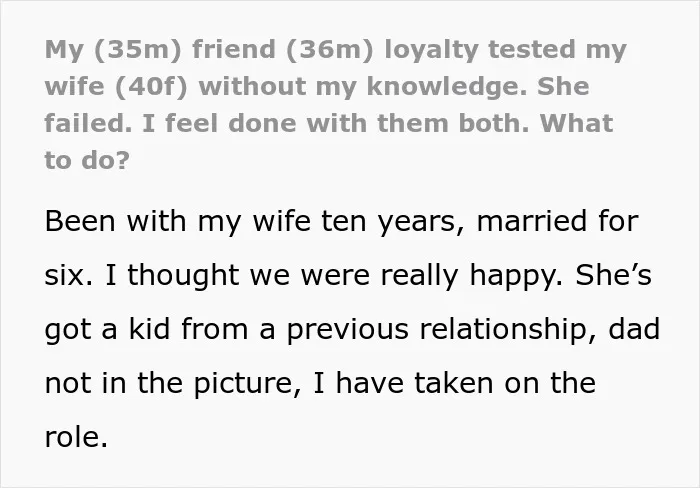Image resolution: width=700 pixels, height=488 pixels.
Task: Click "six." at start of second body line
Action: coord(69,275)
